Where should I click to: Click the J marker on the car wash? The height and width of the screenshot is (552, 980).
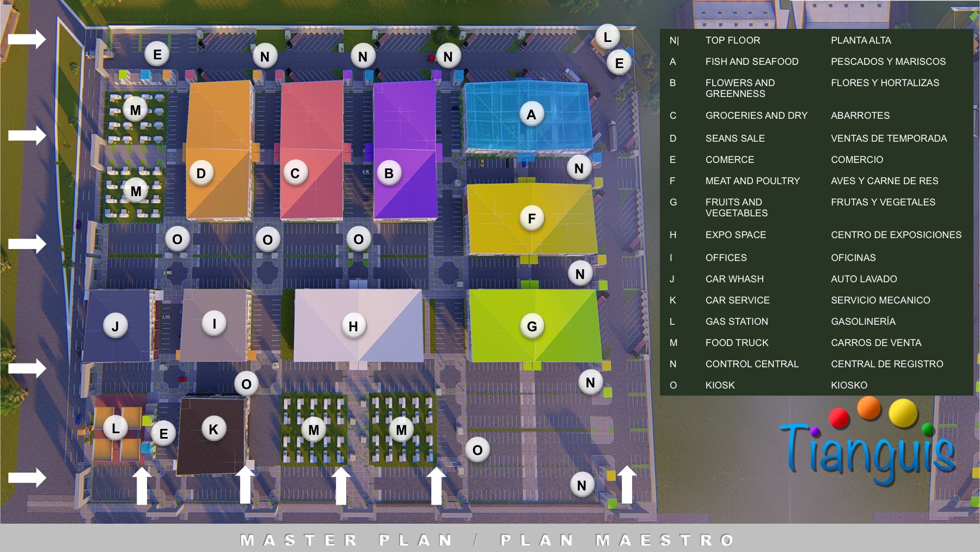pos(115,326)
